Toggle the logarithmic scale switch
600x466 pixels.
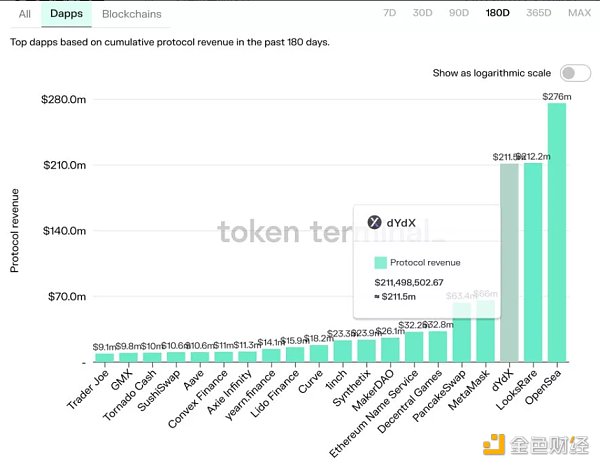pos(575,73)
